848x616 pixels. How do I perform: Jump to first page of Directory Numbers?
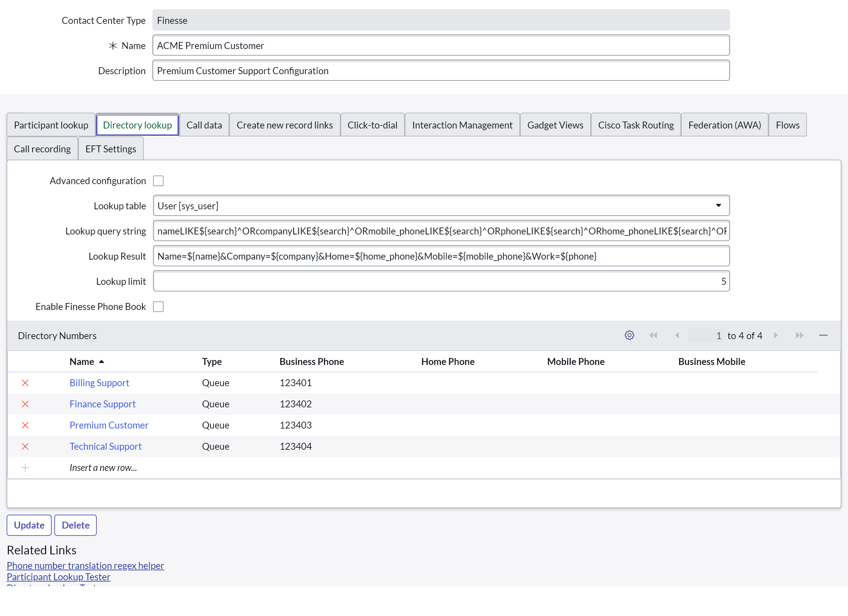[x=653, y=335]
